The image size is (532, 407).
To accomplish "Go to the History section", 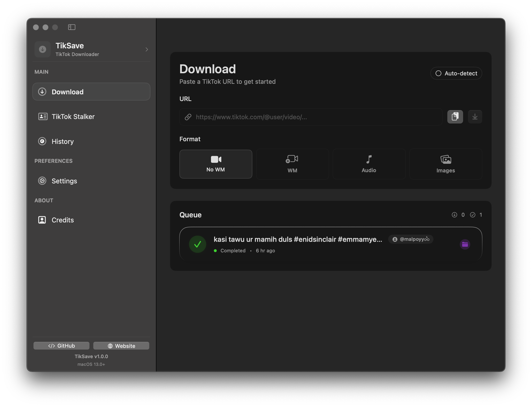I will click(62, 141).
